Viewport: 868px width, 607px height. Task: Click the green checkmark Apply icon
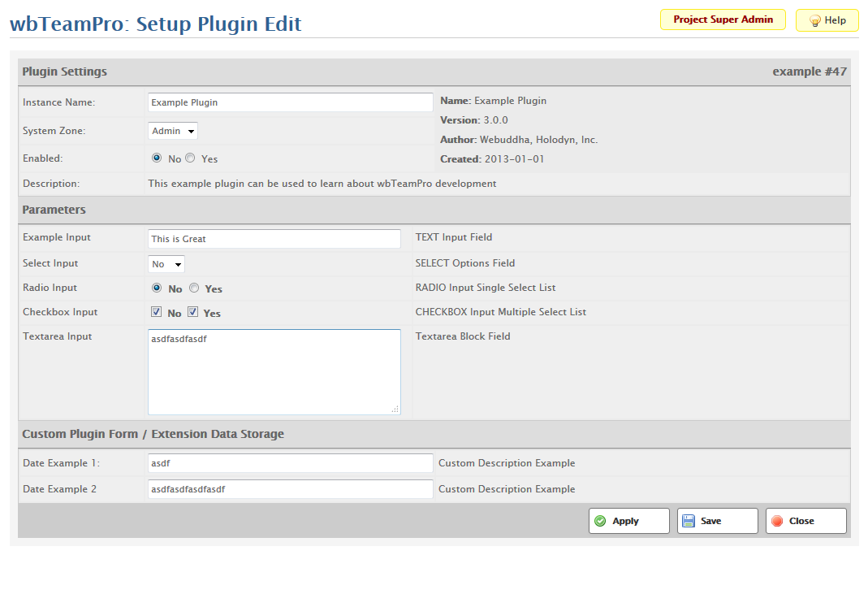(600, 521)
